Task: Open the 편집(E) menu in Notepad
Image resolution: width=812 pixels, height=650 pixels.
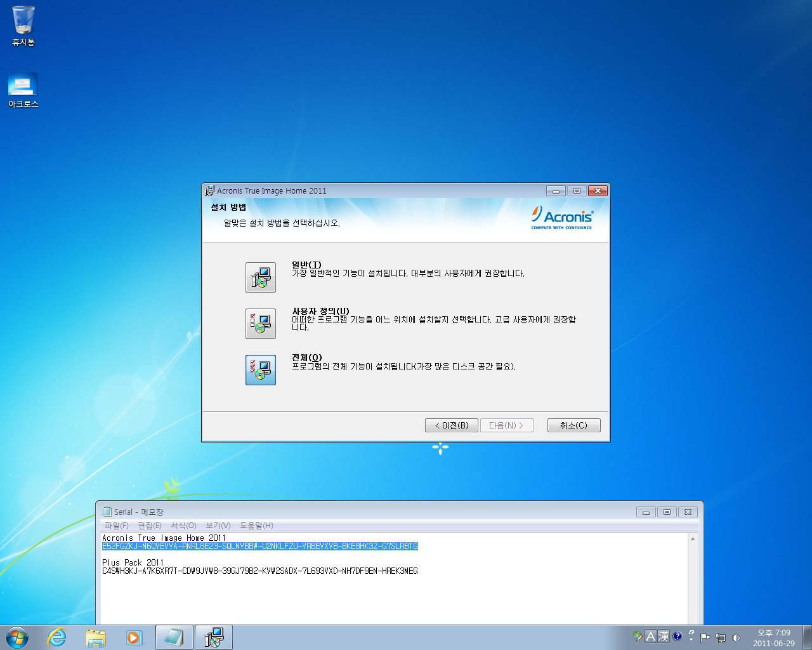Action: [x=150, y=526]
